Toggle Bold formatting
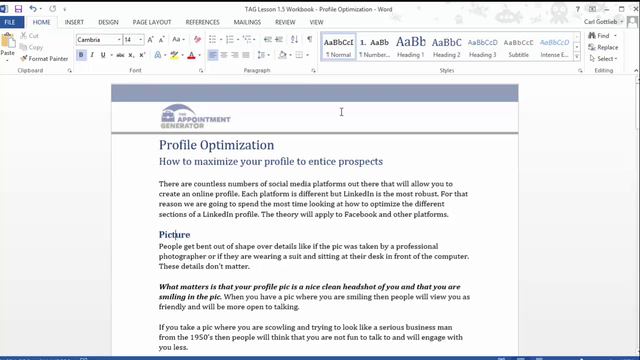Screen dimensions: 640x360 (81, 55)
